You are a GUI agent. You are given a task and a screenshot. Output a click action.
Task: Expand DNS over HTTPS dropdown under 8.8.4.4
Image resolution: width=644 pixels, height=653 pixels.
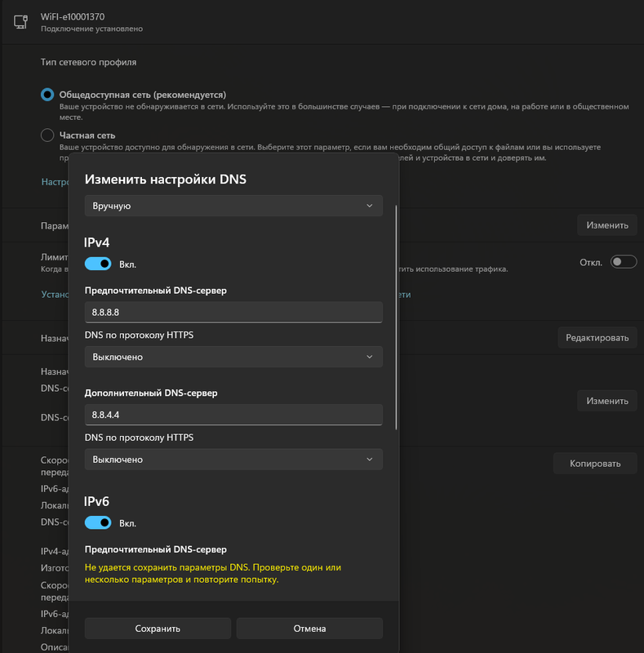tap(233, 460)
